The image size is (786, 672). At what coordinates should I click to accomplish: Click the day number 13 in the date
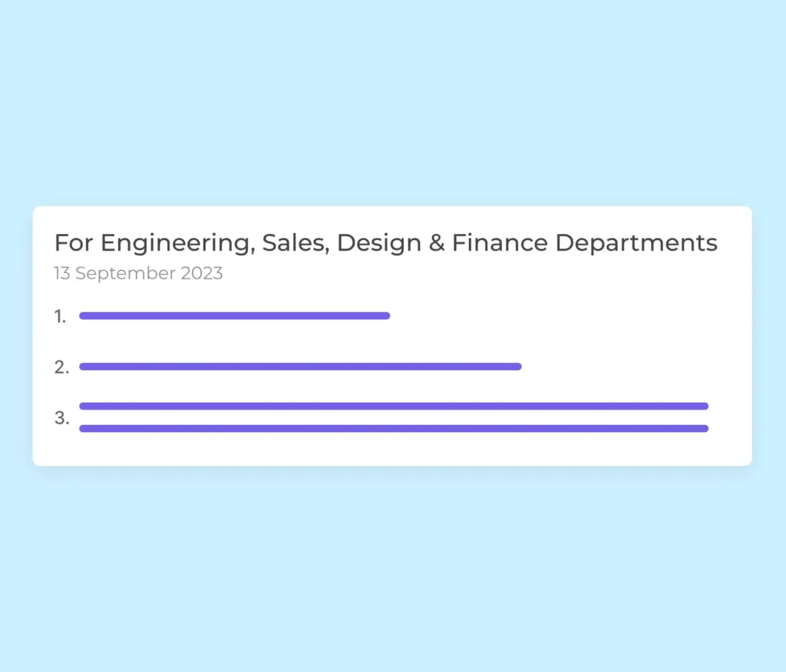click(x=62, y=273)
